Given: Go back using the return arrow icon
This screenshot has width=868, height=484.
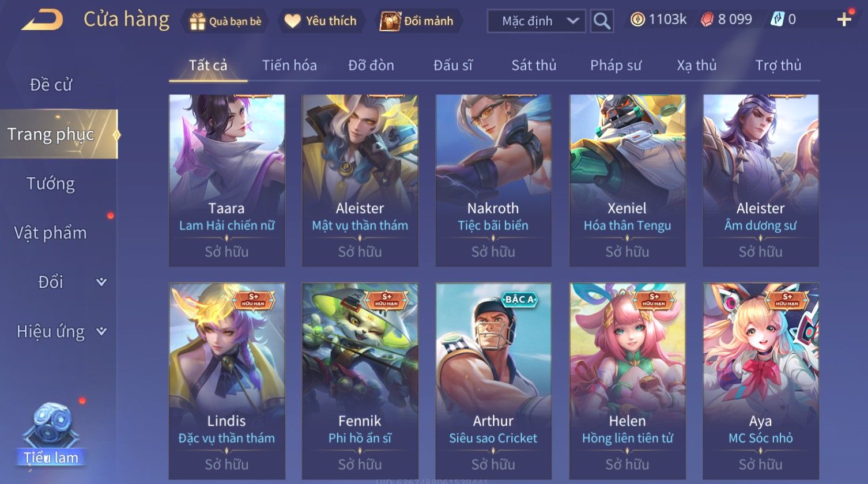Looking at the screenshot, I should point(42,21).
